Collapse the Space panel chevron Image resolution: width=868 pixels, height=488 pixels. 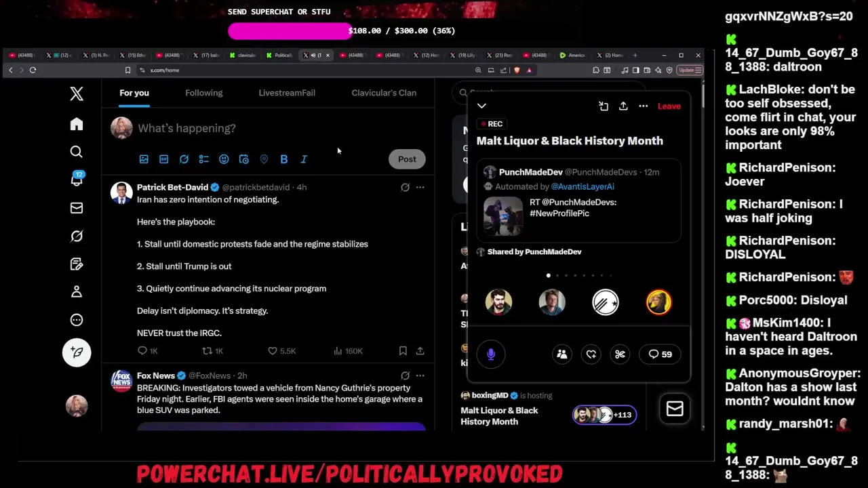tap(481, 106)
